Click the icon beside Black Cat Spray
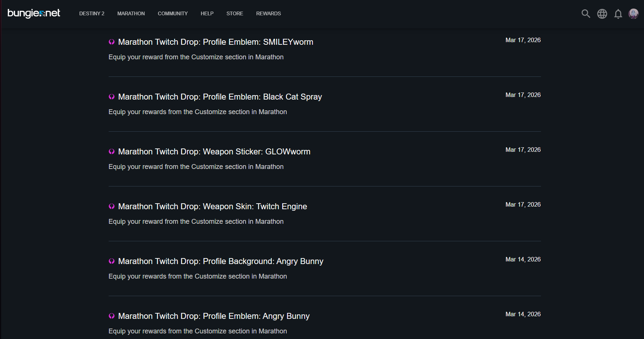 (112, 97)
